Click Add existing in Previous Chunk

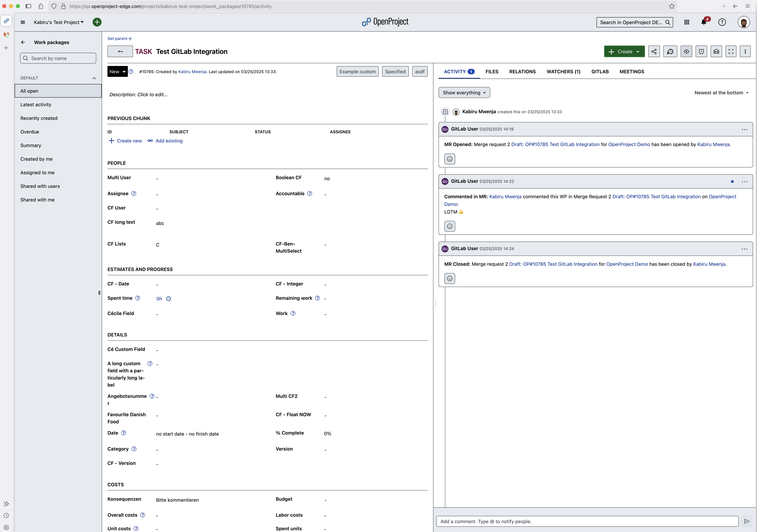pyautogui.click(x=169, y=141)
